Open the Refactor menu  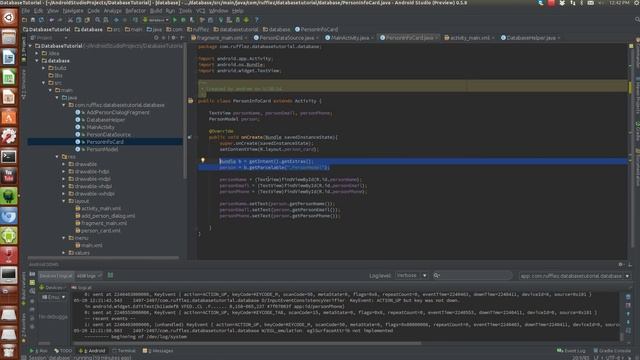click(135, 11)
